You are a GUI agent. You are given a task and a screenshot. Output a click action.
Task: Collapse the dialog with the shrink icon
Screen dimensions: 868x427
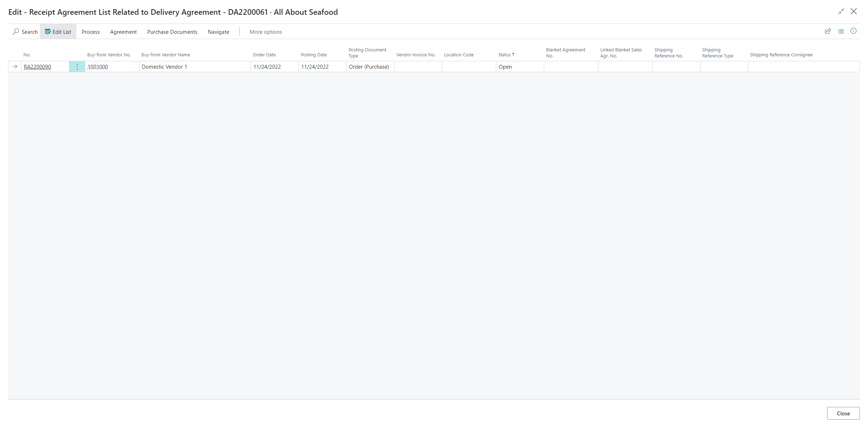841,12
